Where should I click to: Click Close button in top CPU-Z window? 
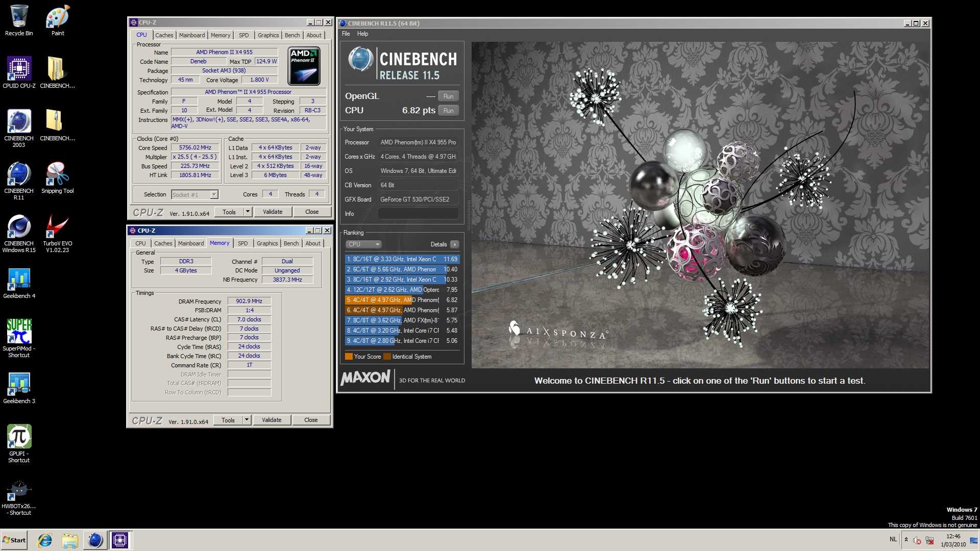click(312, 212)
